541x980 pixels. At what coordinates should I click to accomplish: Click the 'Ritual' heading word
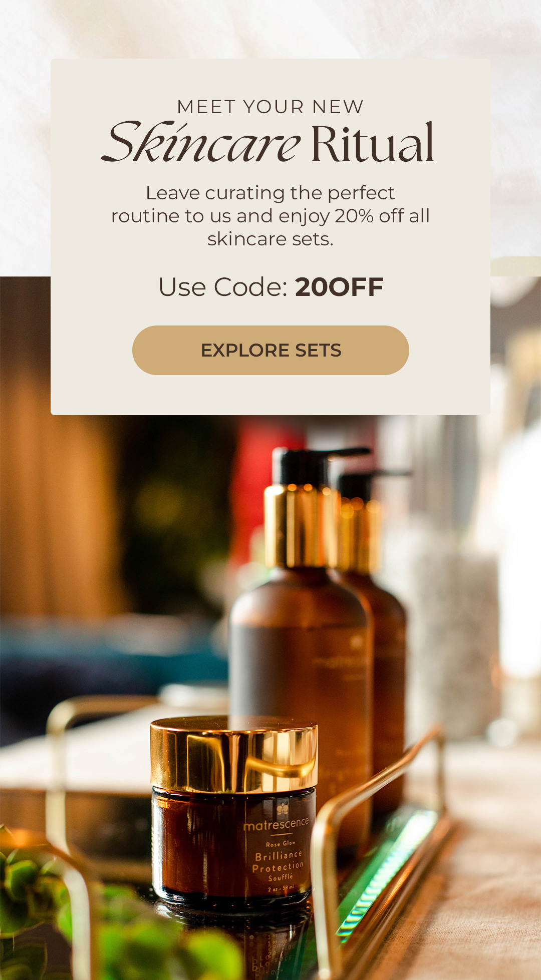pos(372,144)
